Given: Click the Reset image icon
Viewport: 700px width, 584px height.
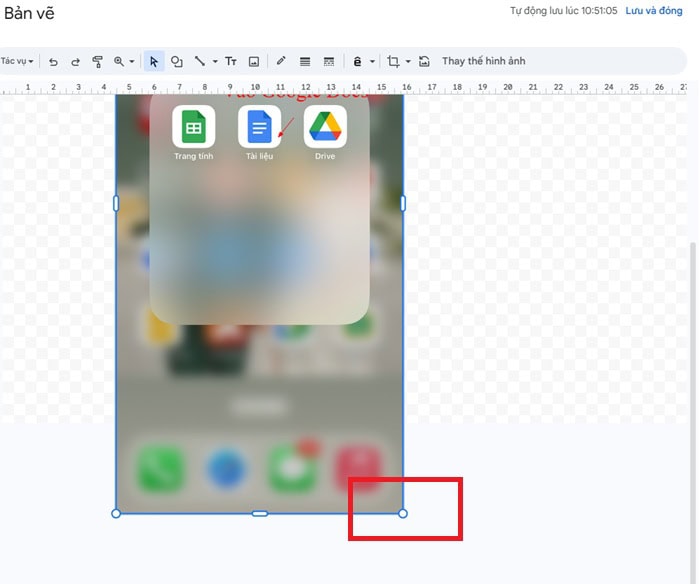Looking at the screenshot, I should tap(424, 61).
